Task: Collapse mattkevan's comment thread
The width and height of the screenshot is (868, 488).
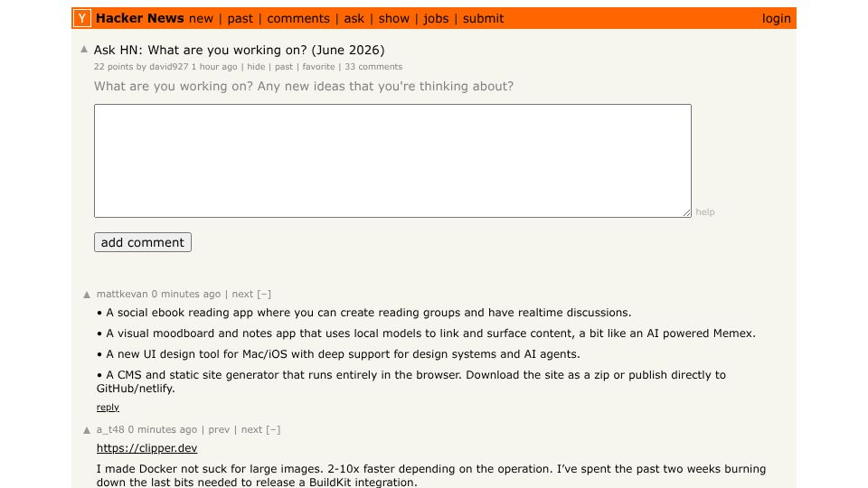Action: [264, 294]
